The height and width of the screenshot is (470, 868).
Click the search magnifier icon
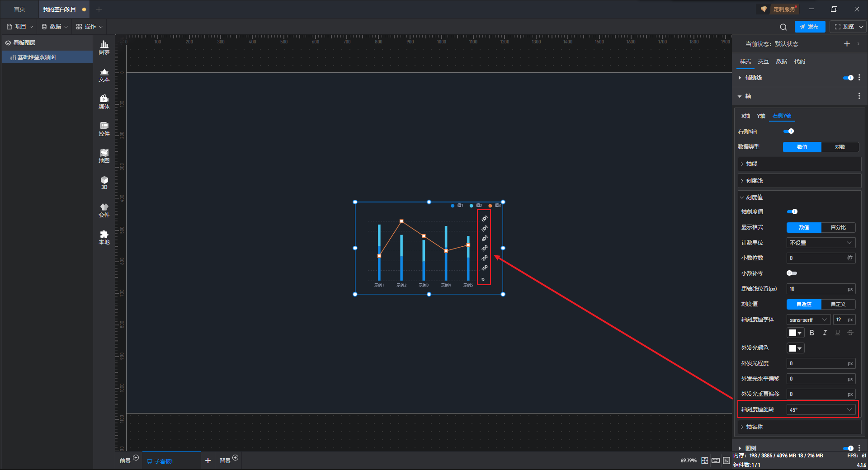pyautogui.click(x=783, y=27)
